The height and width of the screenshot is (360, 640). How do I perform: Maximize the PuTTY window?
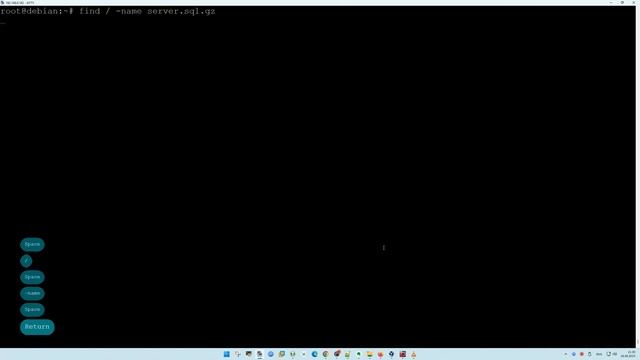622,2
